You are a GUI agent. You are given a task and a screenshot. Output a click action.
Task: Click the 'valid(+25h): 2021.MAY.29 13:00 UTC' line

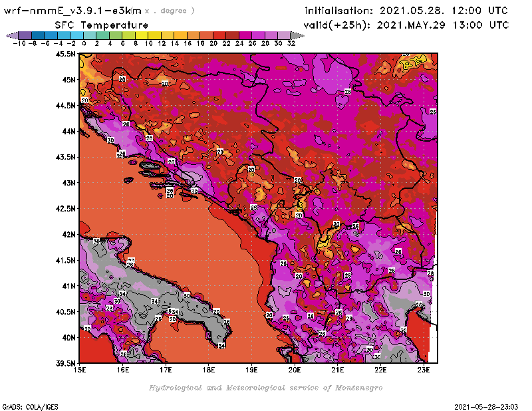[406, 25]
